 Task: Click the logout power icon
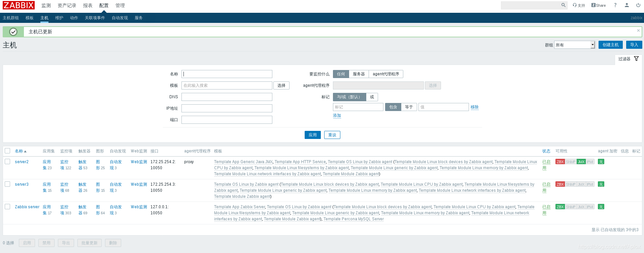click(x=638, y=5)
